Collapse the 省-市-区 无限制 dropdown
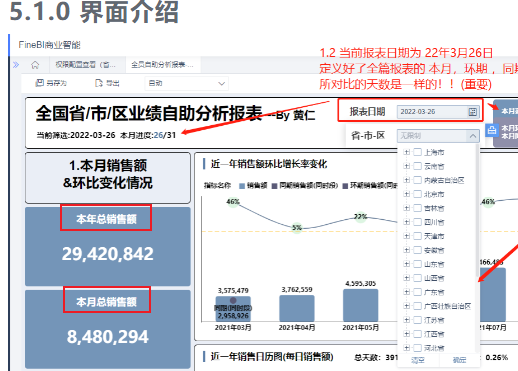518x371 pixels. pos(472,136)
